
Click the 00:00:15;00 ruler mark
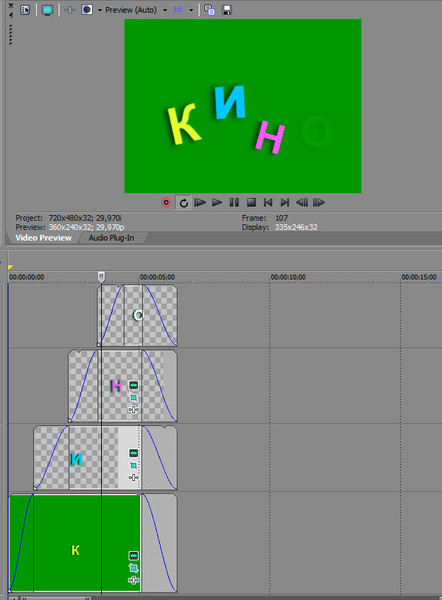pos(419,277)
